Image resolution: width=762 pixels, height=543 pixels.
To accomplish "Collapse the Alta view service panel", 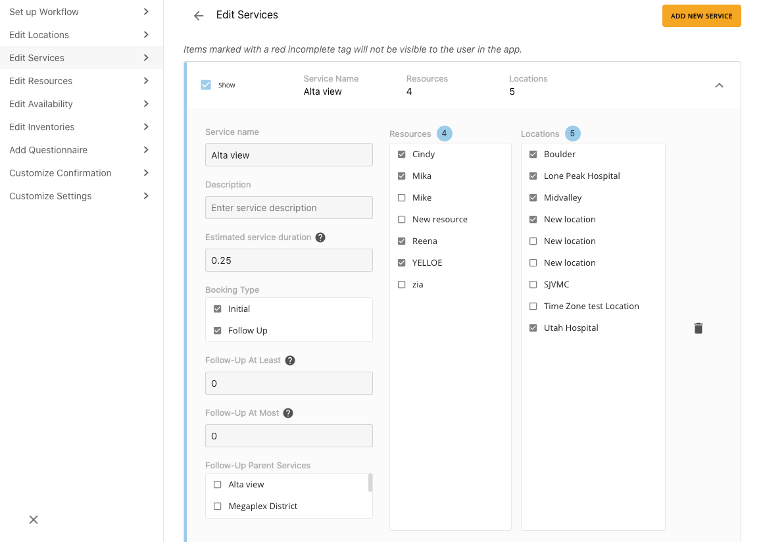I will (719, 86).
